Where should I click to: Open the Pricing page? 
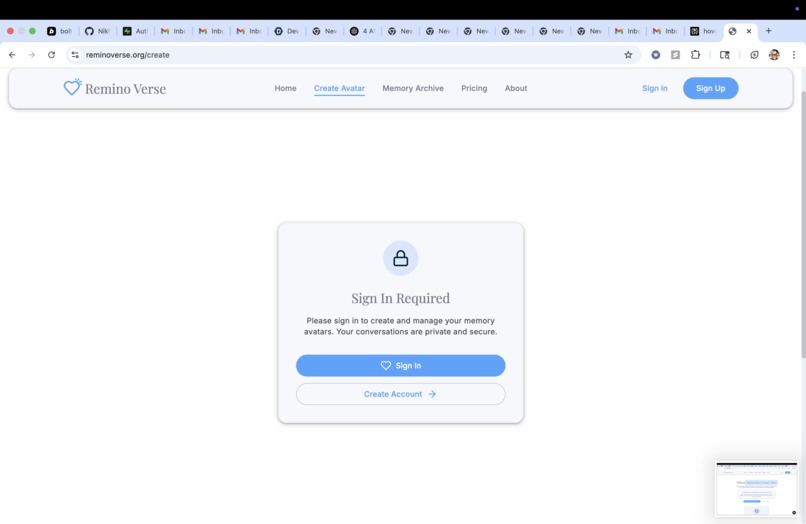click(x=474, y=88)
